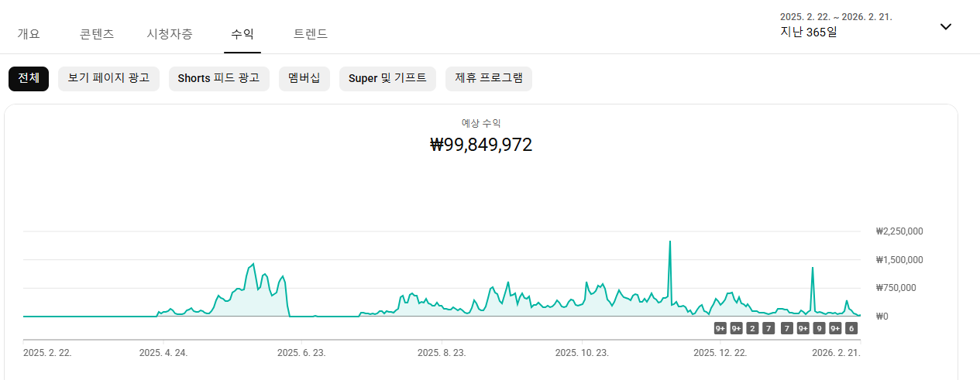Click the 9+ badge immediately left of badge 9

[x=803, y=328]
